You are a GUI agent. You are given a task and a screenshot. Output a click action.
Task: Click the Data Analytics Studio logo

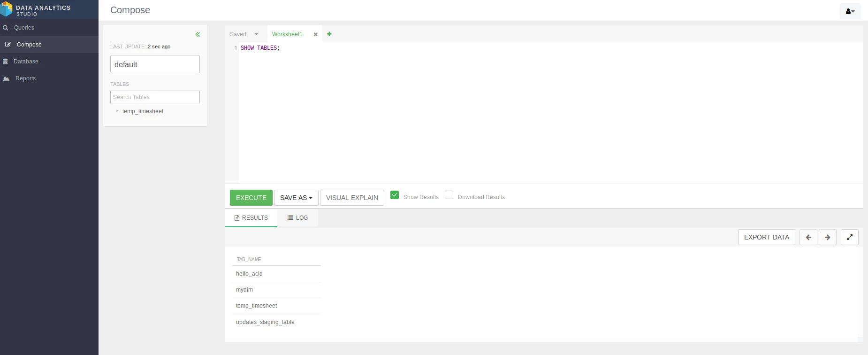coord(7,9)
